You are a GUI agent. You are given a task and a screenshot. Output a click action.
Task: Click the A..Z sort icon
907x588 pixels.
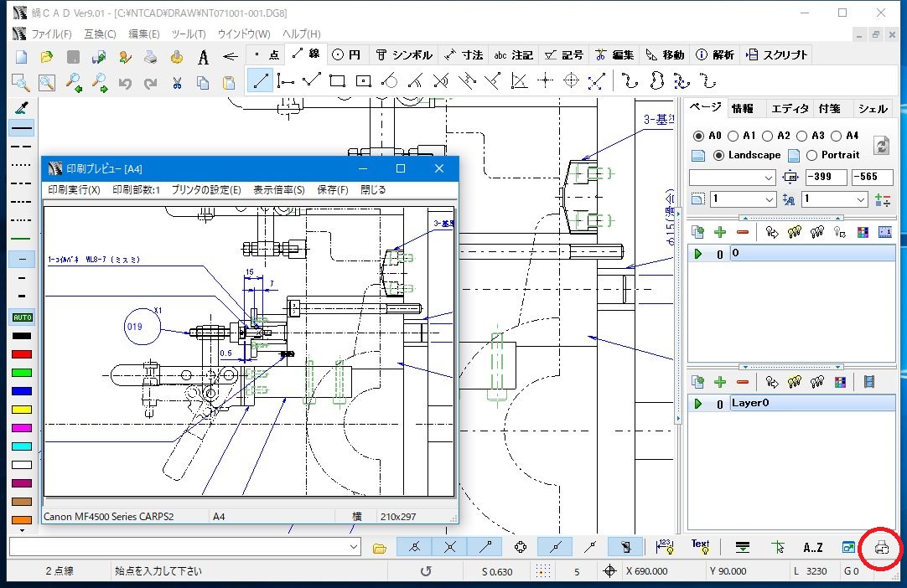(x=813, y=547)
